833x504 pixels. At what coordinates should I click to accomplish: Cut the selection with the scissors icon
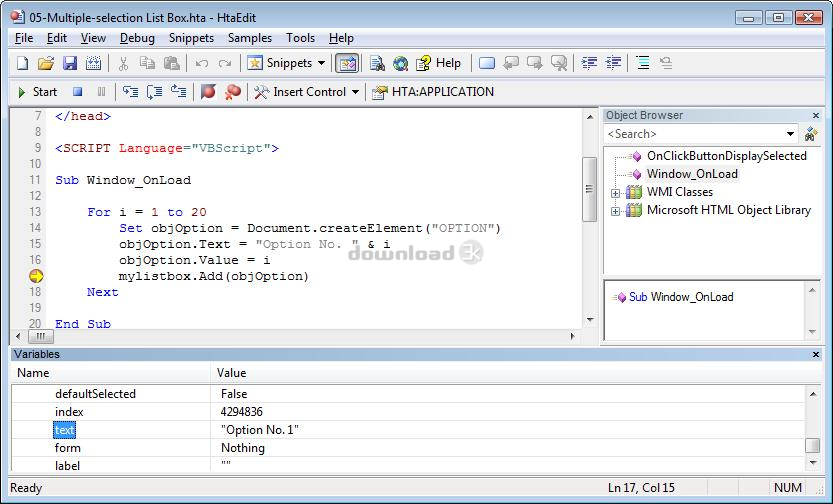click(123, 63)
